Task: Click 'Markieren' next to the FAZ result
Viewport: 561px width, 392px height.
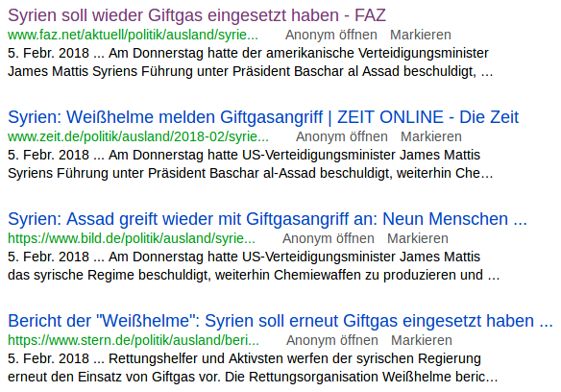Action: click(421, 36)
